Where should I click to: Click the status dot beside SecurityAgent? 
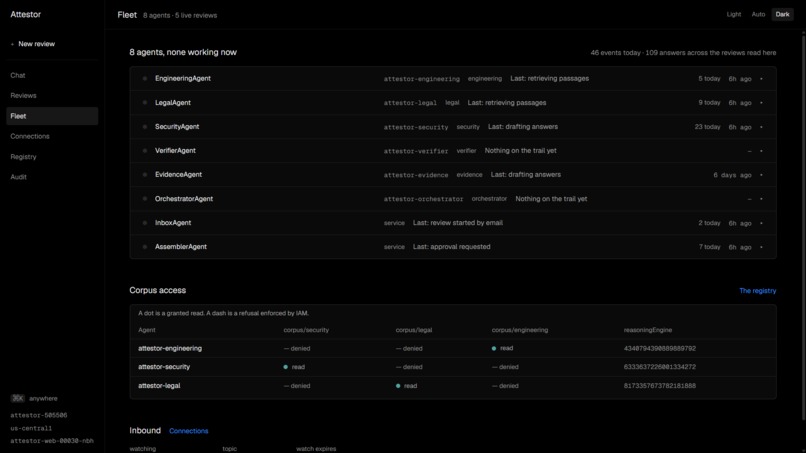145,127
